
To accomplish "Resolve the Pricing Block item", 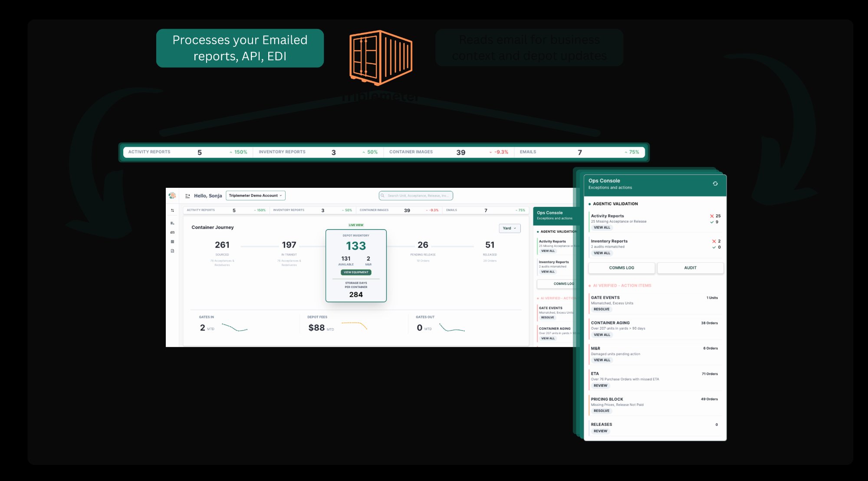I will click(601, 411).
